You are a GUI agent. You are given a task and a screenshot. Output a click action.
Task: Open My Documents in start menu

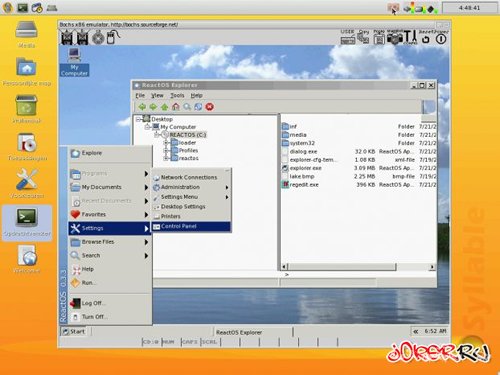click(110, 187)
